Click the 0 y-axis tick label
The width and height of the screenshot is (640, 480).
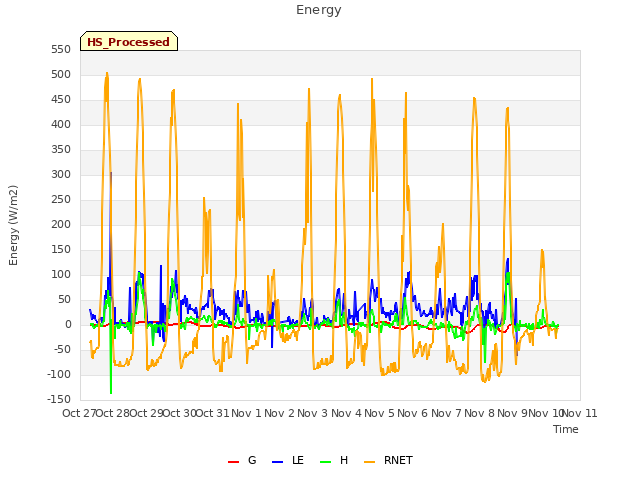[x=68, y=324]
